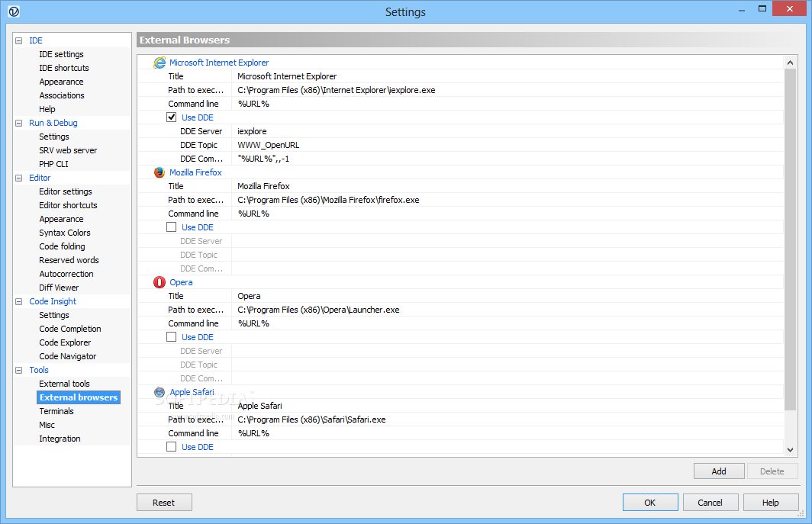
Task: Enable Use DDE for Mozilla Firefox
Action: pyautogui.click(x=172, y=227)
